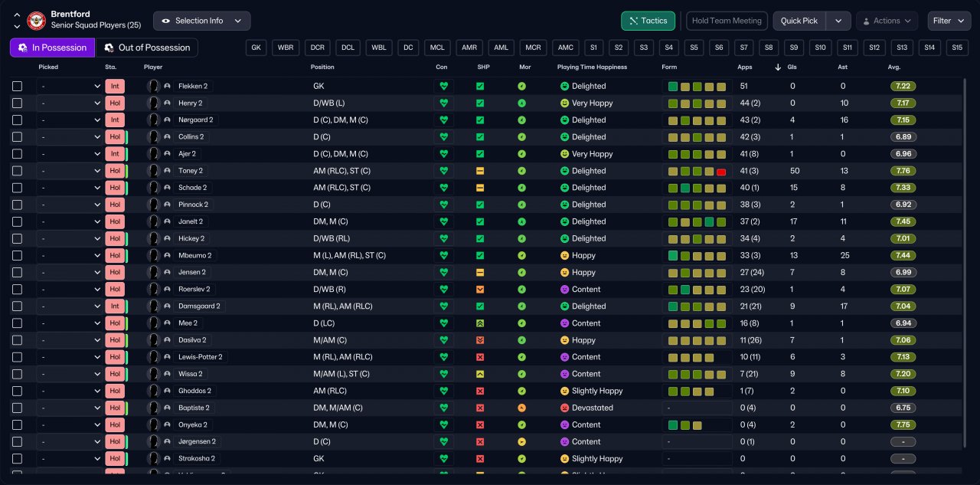Check the box in Wissa's row
This screenshot has height=485, width=980.
click(17, 375)
